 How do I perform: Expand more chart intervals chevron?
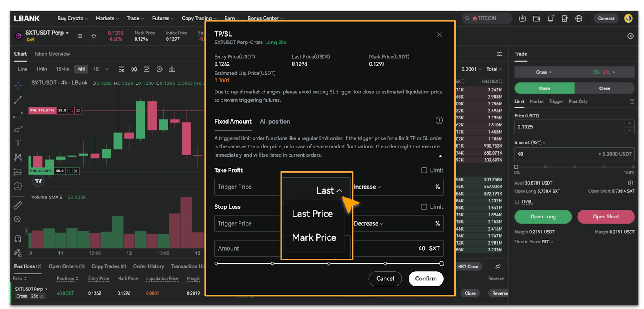pos(107,69)
